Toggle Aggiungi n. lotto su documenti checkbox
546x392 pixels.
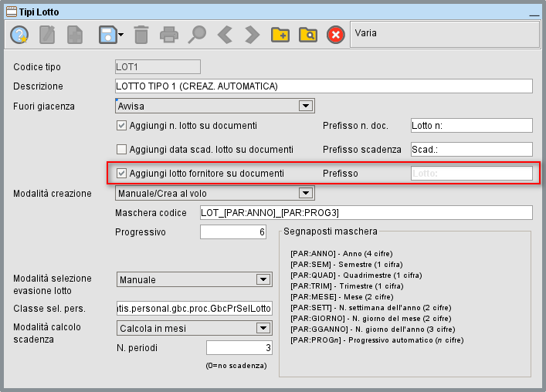(x=121, y=126)
